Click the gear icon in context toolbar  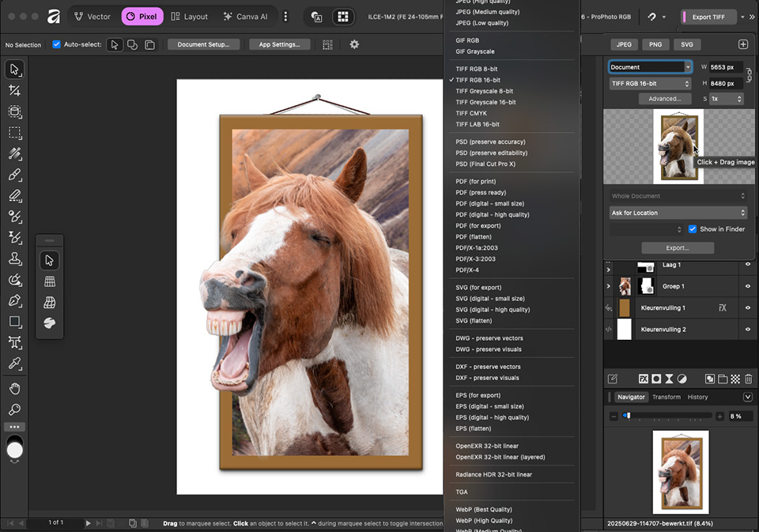coord(354,44)
